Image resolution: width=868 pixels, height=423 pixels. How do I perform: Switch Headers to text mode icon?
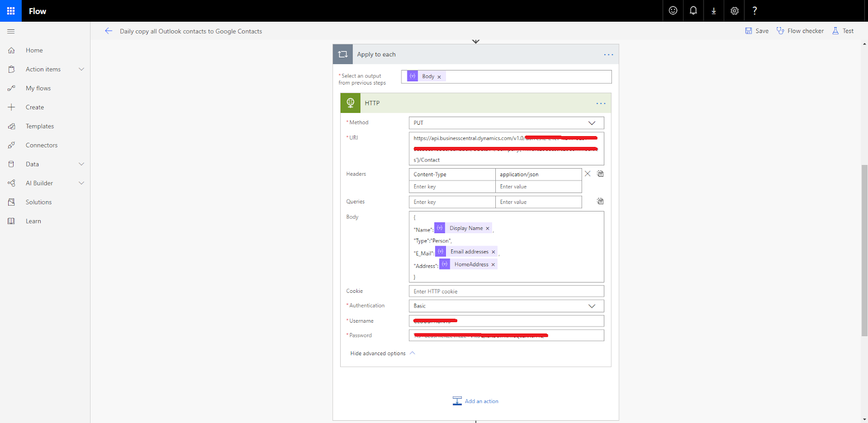pyautogui.click(x=601, y=174)
